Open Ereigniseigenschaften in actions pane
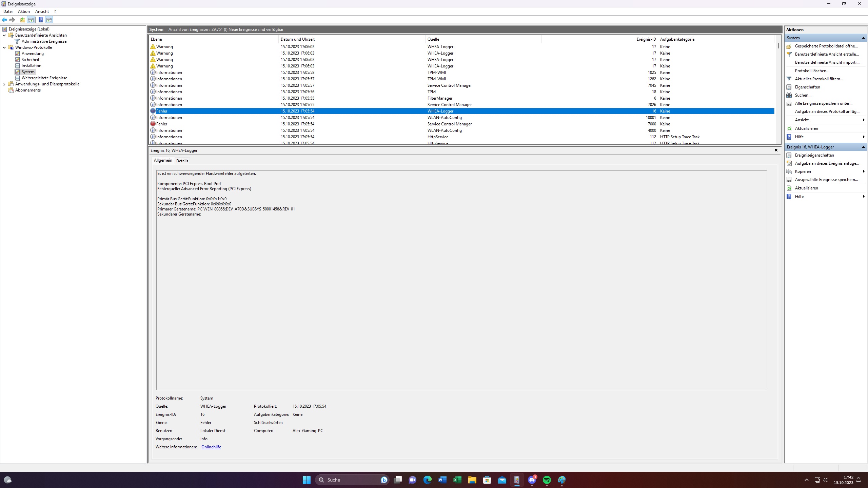This screenshot has height=488, width=868. point(814,155)
